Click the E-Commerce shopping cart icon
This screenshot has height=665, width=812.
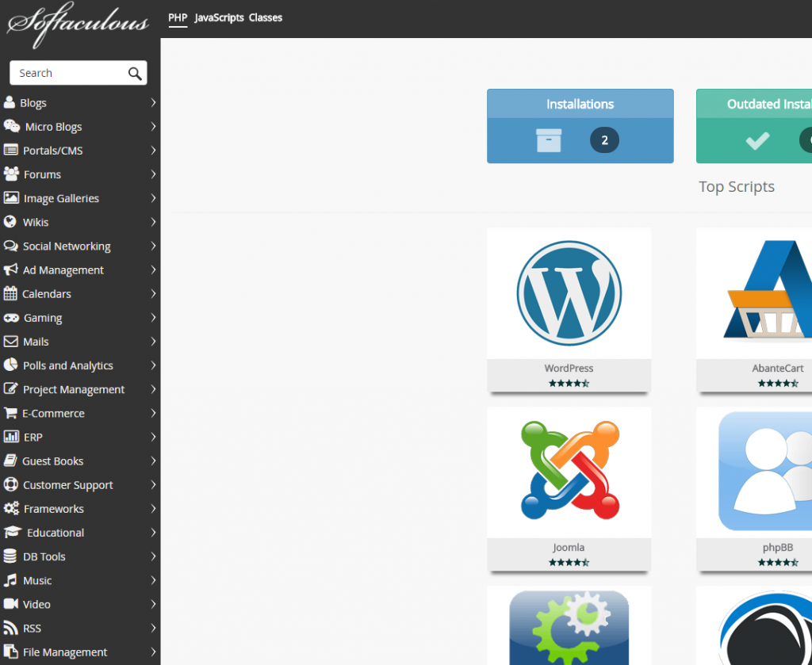(10, 412)
